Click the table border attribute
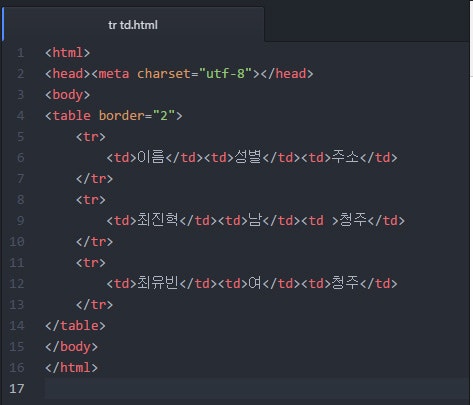The image size is (473, 405). click(121, 116)
